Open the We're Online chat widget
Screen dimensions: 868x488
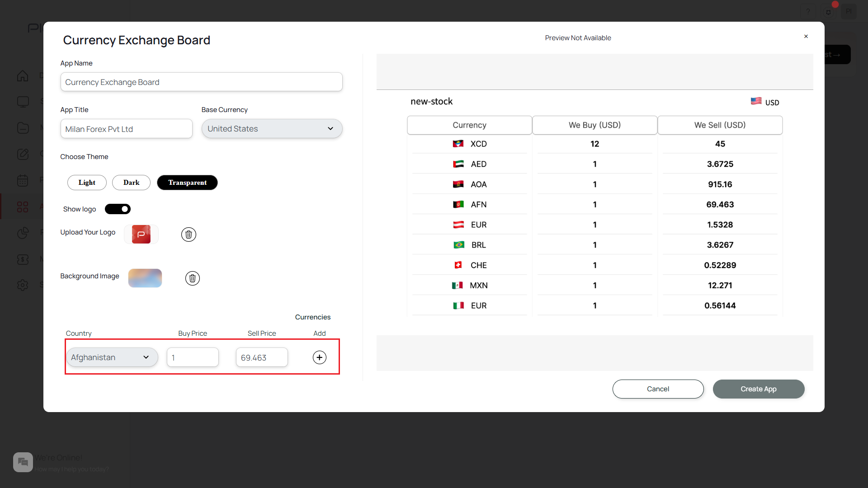click(x=23, y=462)
